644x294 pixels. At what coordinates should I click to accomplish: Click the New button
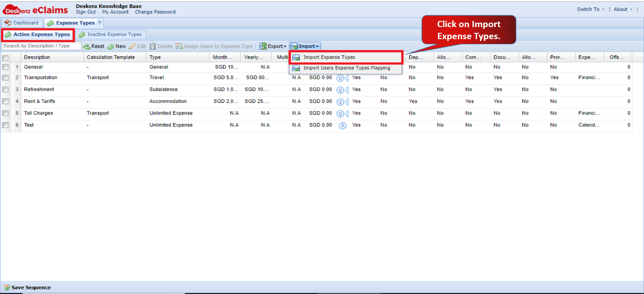[x=117, y=47]
